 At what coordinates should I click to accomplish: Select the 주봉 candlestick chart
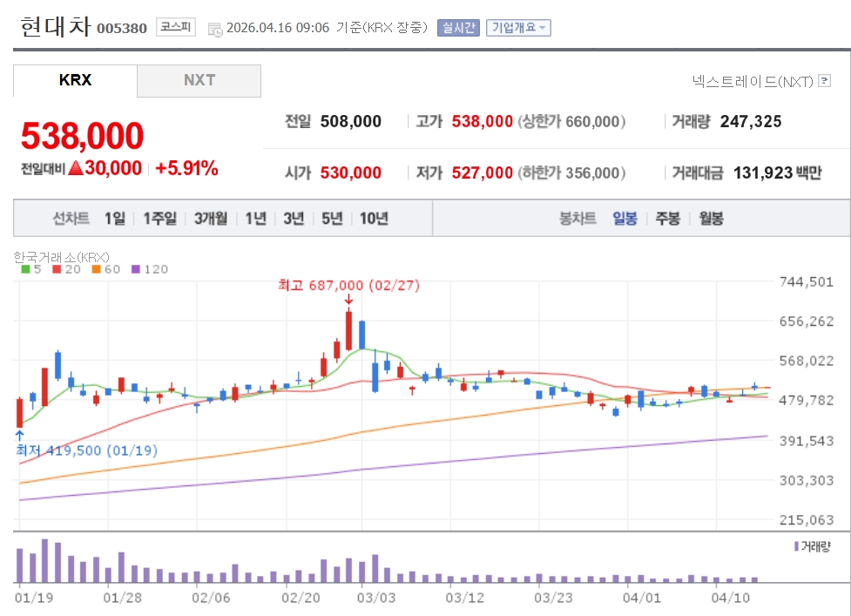click(x=667, y=218)
